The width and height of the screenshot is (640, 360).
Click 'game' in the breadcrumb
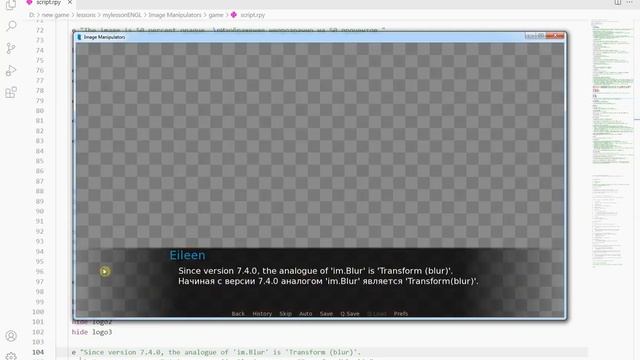coord(216,15)
